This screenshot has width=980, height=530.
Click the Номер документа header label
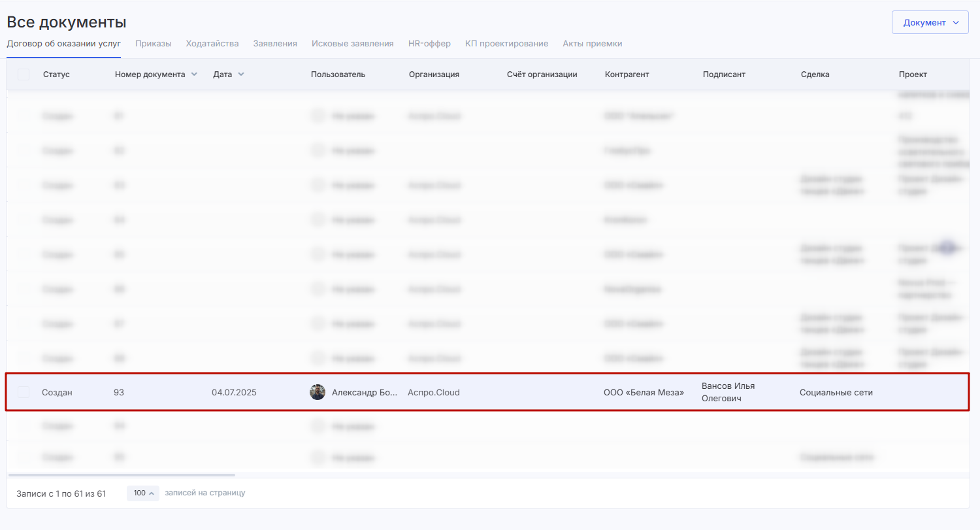click(150, 75)
